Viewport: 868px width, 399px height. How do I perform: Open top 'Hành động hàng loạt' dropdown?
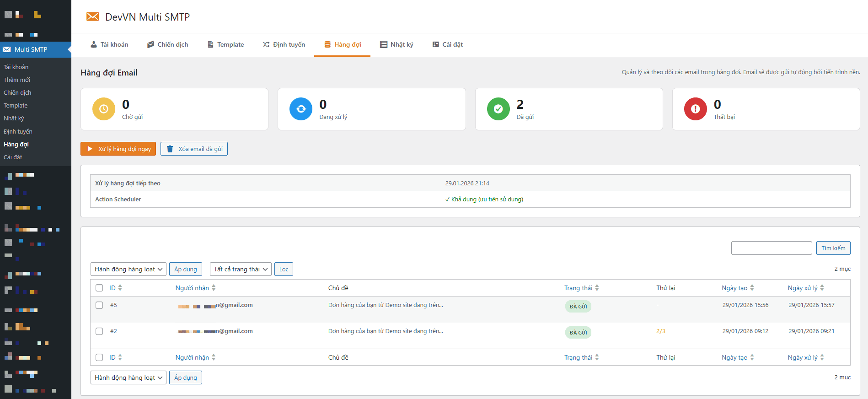128,269
